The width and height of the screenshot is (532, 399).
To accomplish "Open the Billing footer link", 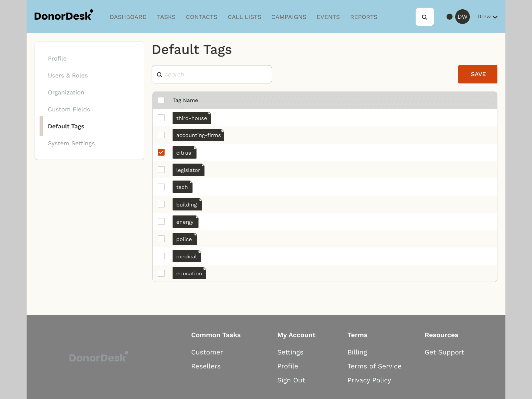I will tap(357, 352).
